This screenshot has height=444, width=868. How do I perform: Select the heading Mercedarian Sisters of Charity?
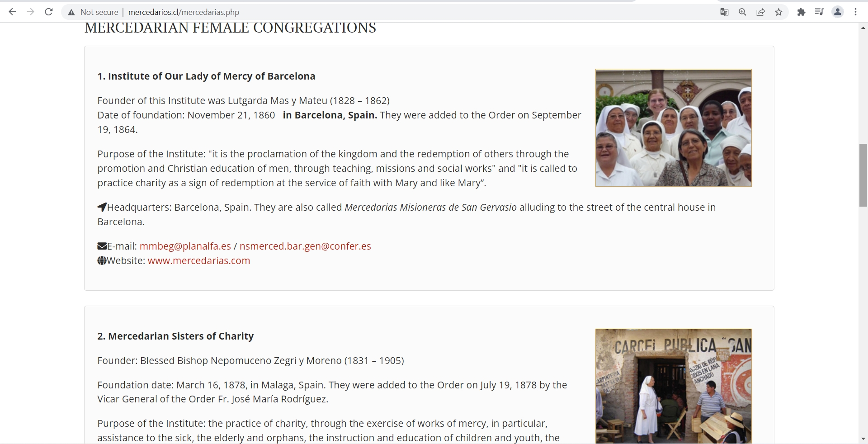pos(175,336)
